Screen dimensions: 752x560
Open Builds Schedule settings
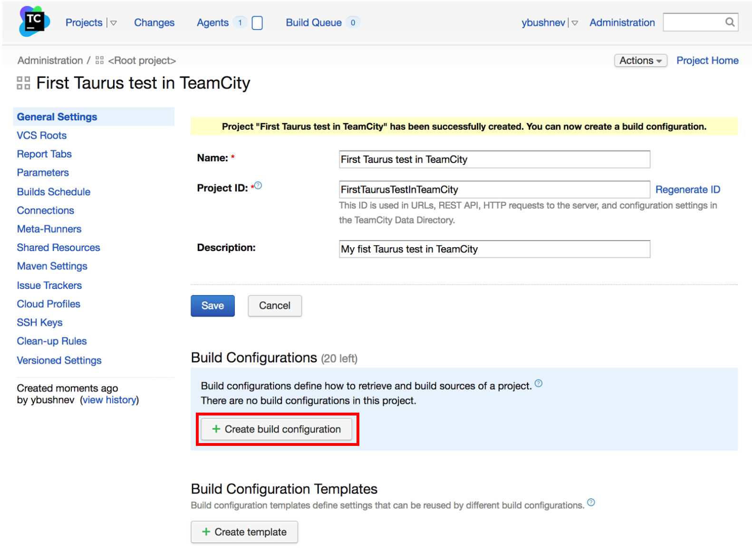(x=54, y=192)
